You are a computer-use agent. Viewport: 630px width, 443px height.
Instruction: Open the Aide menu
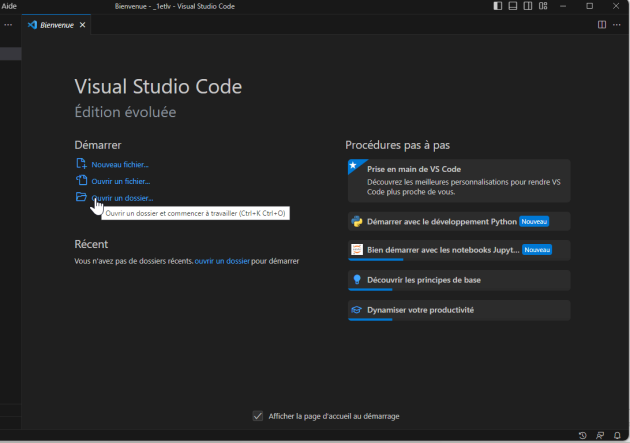pyautogui.click(x=9, y=7)
